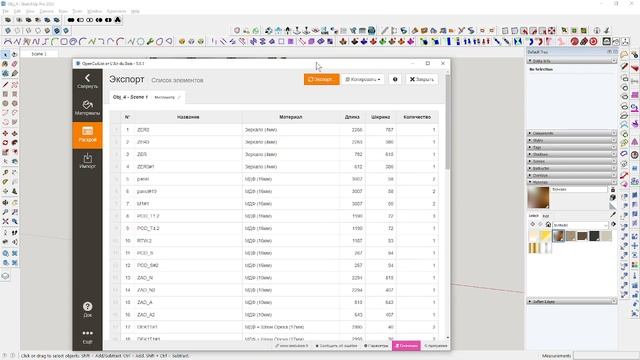Image resolution: width=640 pixels, height=360 pixels.
Task: Select the Zoom magnifier tool
Action: (x=5, y=212)
